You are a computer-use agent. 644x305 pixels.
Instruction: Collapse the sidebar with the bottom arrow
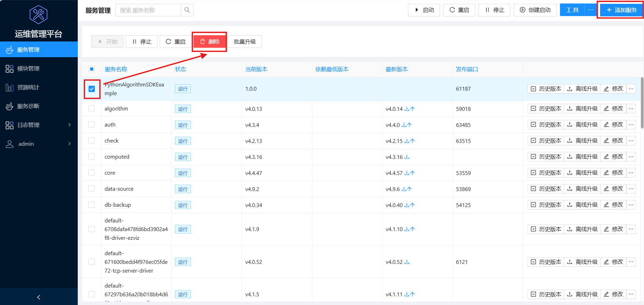(39, 297)
